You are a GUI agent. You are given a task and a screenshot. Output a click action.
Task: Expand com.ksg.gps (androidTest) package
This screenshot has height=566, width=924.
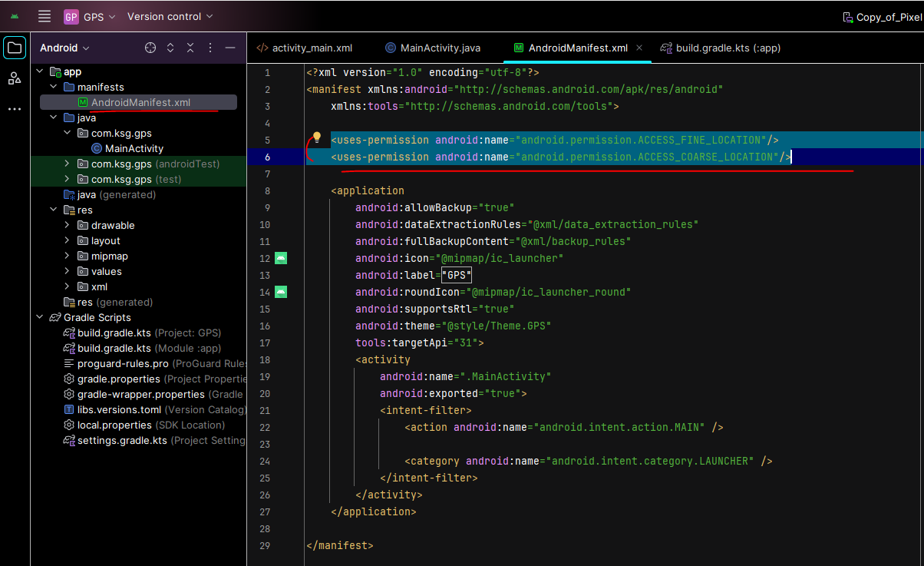click(68, 164)
